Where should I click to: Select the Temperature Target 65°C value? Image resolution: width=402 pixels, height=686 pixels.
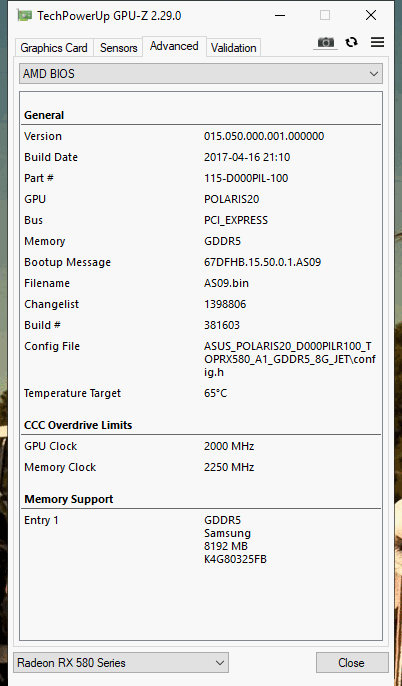[215, 393]
